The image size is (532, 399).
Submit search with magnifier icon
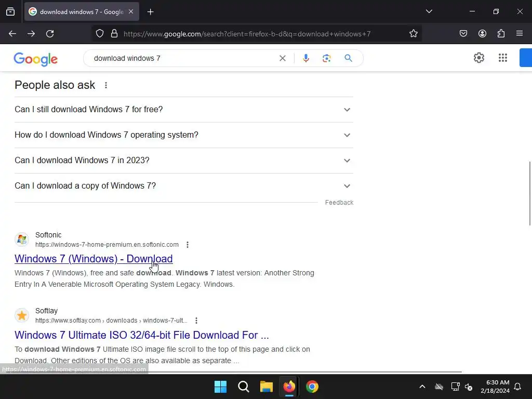click(x=348, y=58)
